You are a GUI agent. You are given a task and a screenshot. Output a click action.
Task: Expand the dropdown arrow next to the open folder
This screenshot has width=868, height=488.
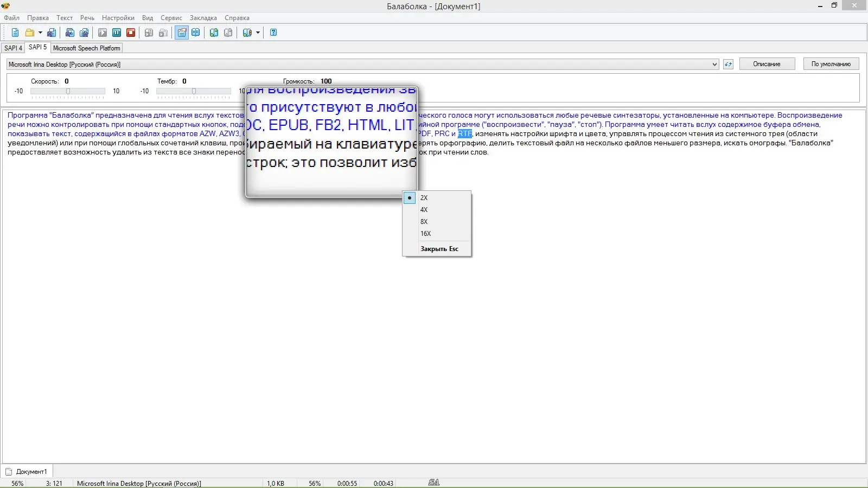tap(40, 33)
